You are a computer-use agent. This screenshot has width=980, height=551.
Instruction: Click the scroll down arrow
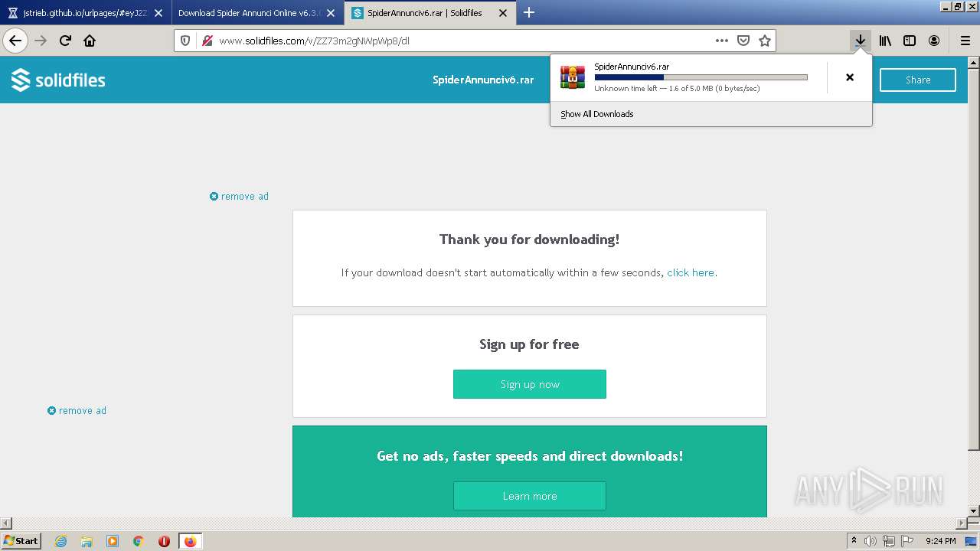[974, 510]
